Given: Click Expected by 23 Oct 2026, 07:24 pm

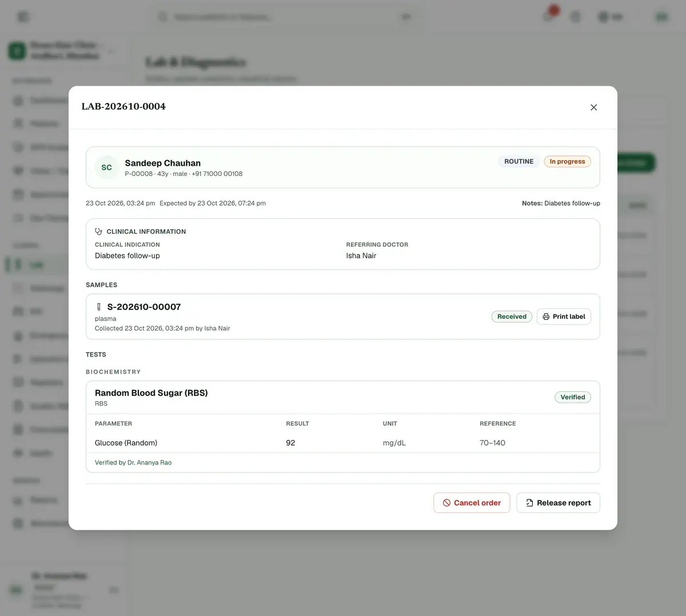Looking at the screenshot, I should pos(213,203).
